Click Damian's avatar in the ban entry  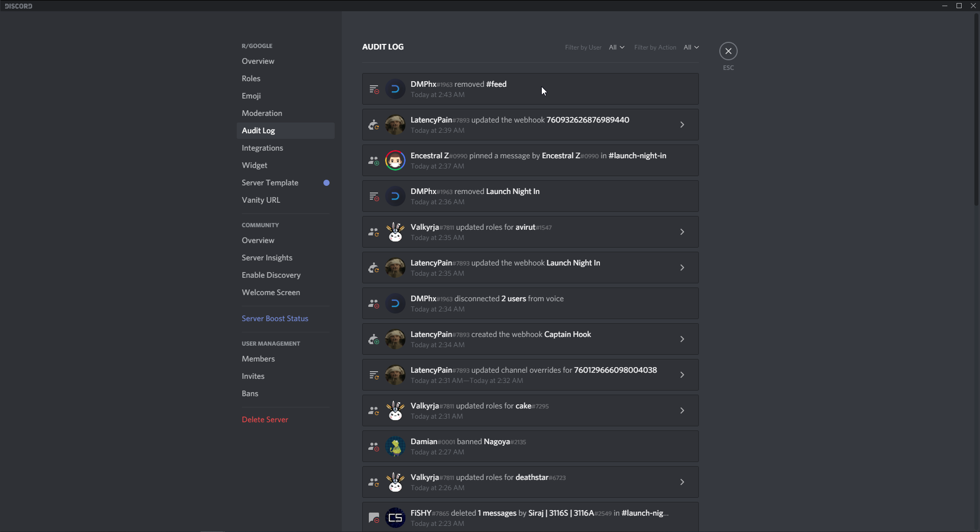click(x=395, y=447)
